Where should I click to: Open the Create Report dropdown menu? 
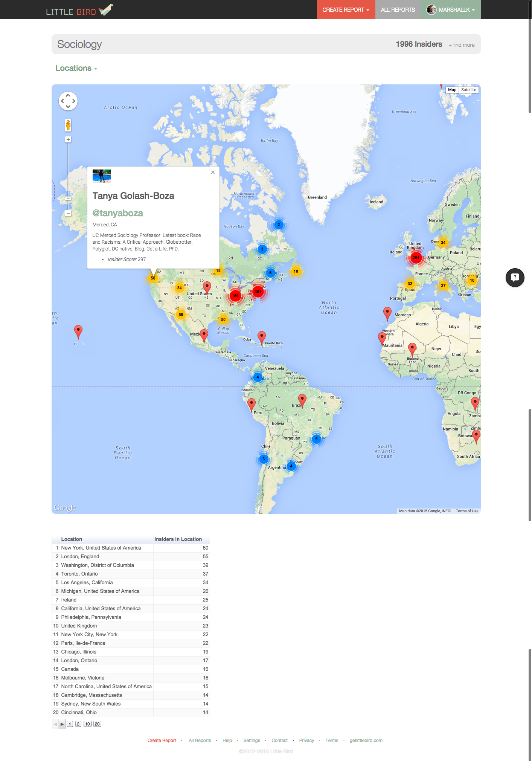(x=346, y=10)
